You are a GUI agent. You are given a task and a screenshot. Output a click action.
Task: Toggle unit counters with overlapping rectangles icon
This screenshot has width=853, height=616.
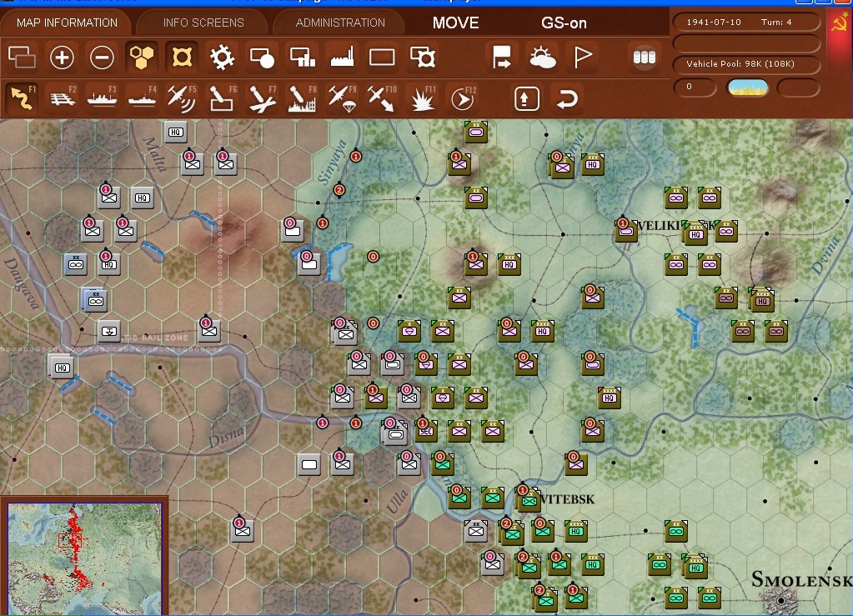[x=22, y=57]
